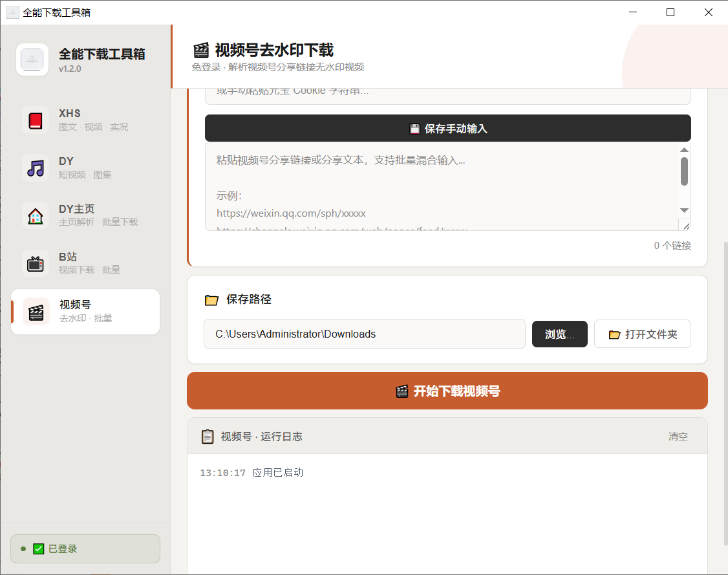Click the clapperboard icon in sidebar 视频号
728x575 pixels.
(x=36, y=312)
